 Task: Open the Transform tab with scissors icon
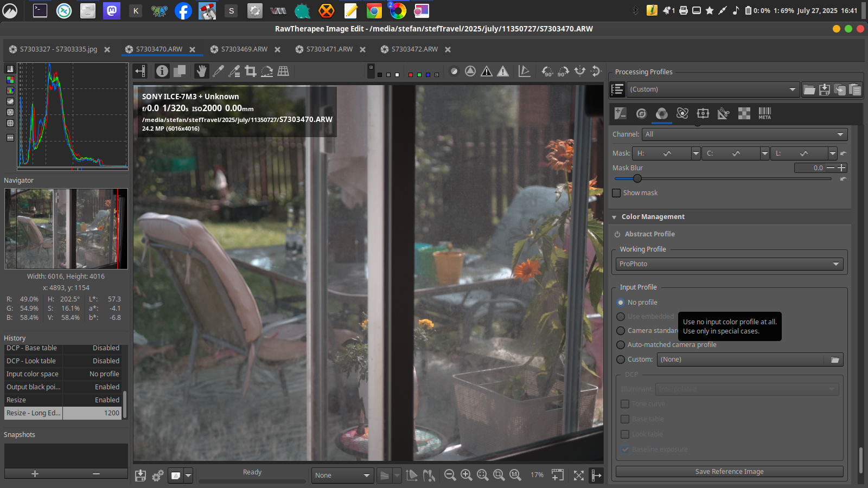(723, 113)
